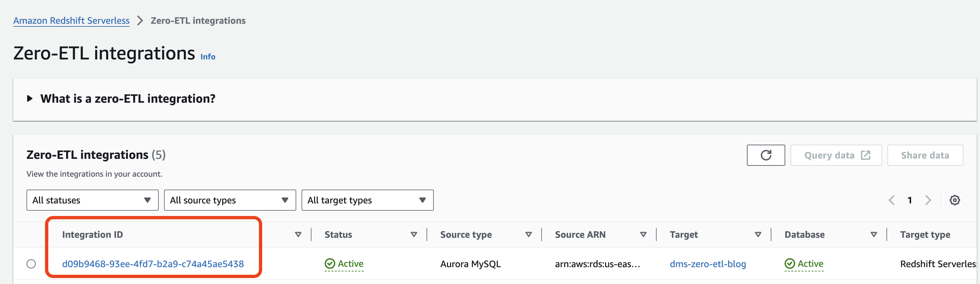980x284 pixels.
Task: Click the Status column header
Action: [x=338, y=234]
